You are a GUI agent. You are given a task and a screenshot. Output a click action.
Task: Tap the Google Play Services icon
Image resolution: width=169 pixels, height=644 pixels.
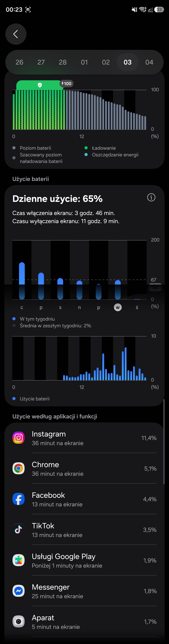tap(18, 560)
